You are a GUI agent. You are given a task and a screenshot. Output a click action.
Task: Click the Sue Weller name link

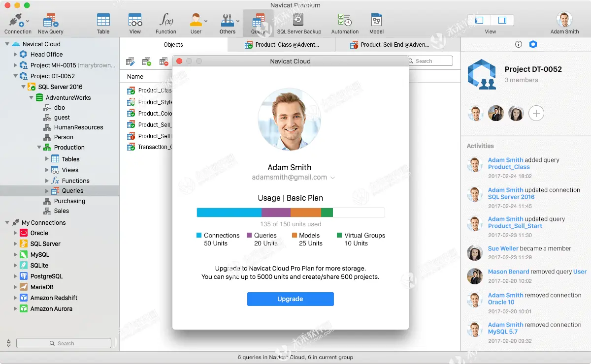click(503, 249)
